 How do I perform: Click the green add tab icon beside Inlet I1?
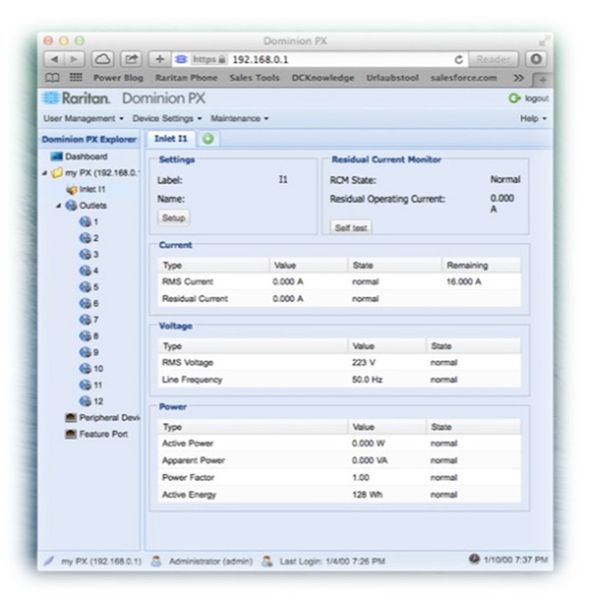click(x=208, y=139)
